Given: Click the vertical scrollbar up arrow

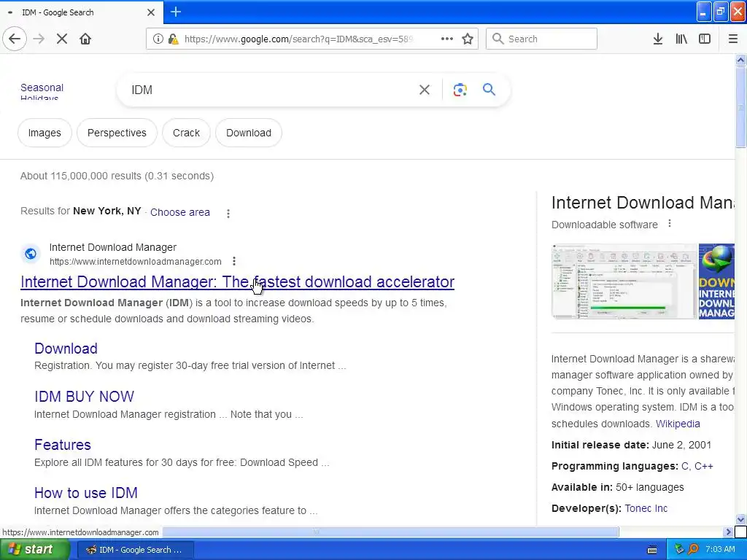Looking at the screenshot, I should point(740,60).
